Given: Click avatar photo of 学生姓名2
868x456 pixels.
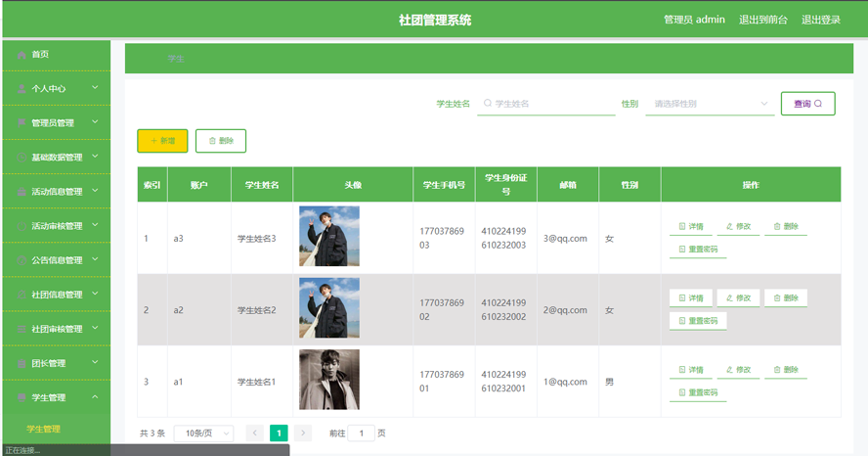Looking at the screenshot, I should pos(329,307).
